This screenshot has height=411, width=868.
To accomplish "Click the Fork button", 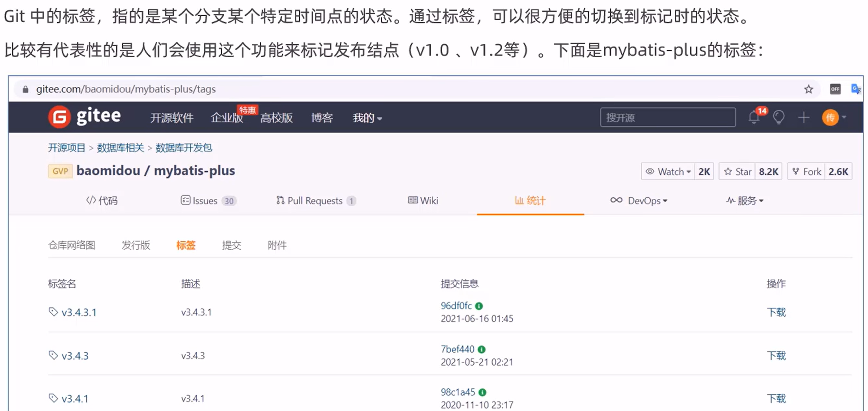I will pos(806,171).
